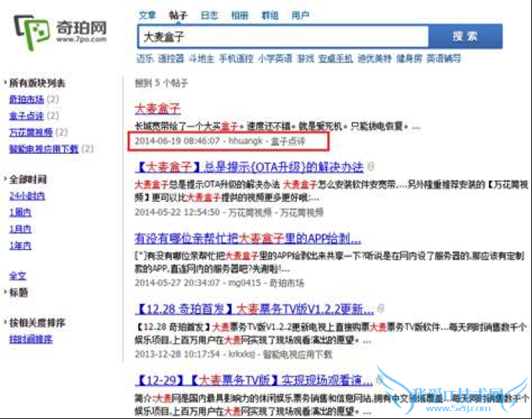Limit results to 1周内
This screenshot has height=419, width=532.
[20, 213]
